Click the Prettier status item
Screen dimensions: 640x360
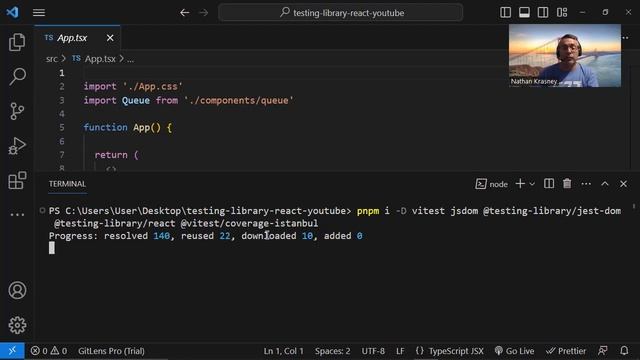(566, 351)
